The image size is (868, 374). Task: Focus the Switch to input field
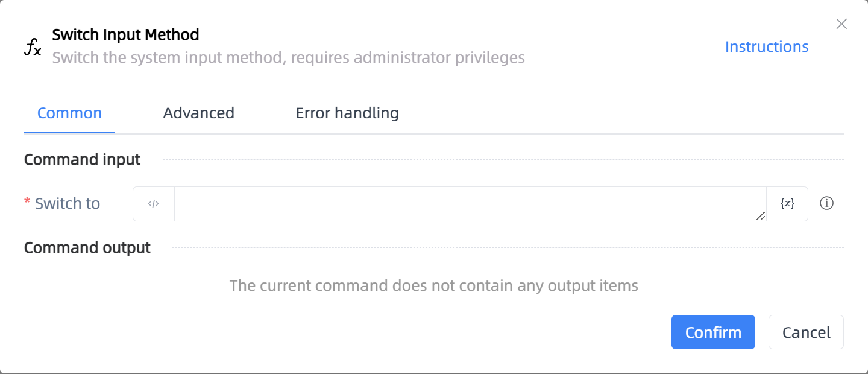[x=470, y=204]
